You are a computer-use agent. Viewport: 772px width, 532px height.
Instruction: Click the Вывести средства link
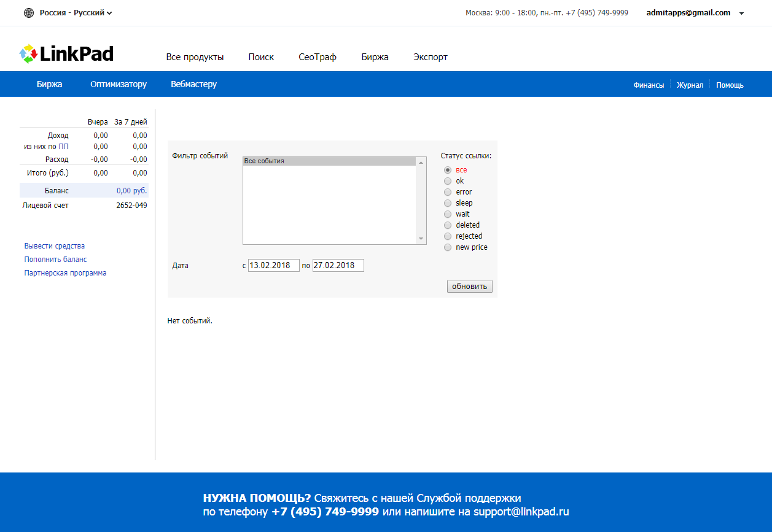pos(55,246)
